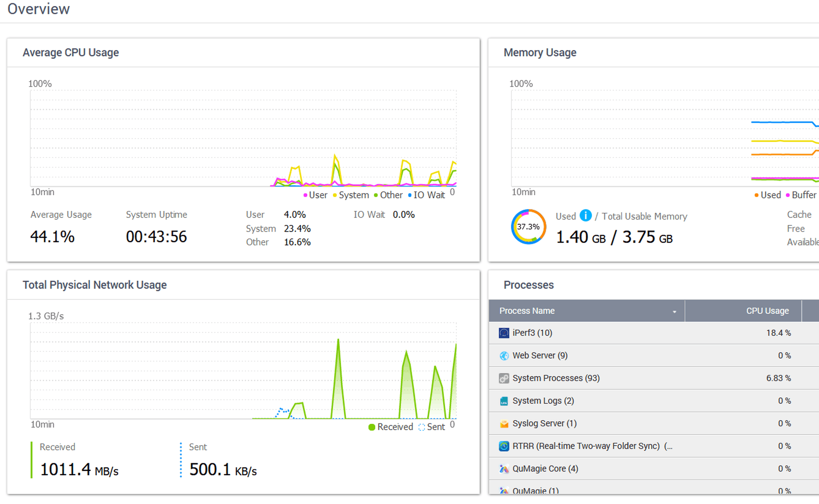Image resolution: width=819 pixels, height=504 pixels.
Task: Click the 1011.4 MB/s received value
Action: pyautogui.click(x=79, y=470)
